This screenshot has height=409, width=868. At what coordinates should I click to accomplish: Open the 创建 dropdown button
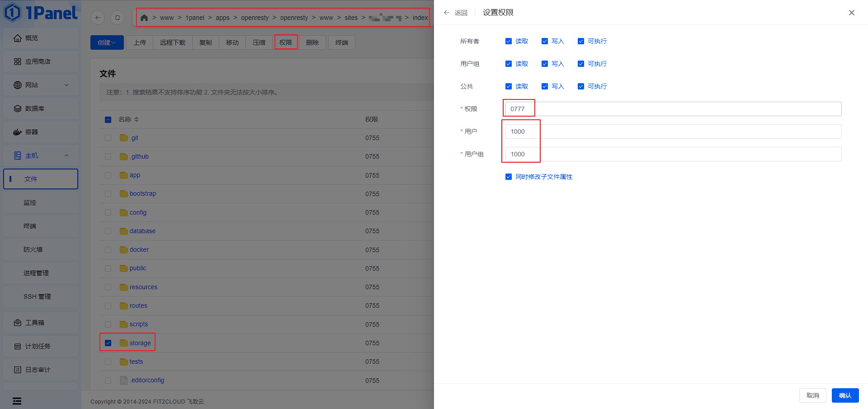(107, 42)
